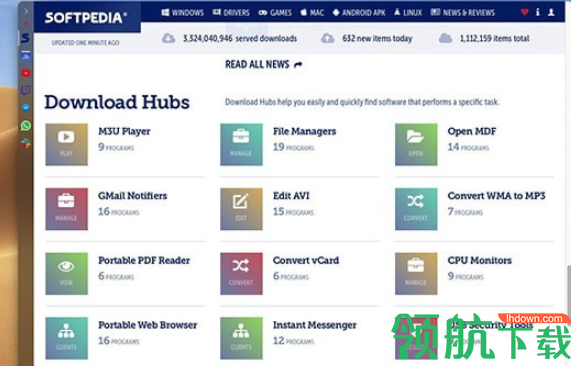Click the items total cloud icon
Screen dimensions: 571x366
pyautogui.click(x=445, y=38)
